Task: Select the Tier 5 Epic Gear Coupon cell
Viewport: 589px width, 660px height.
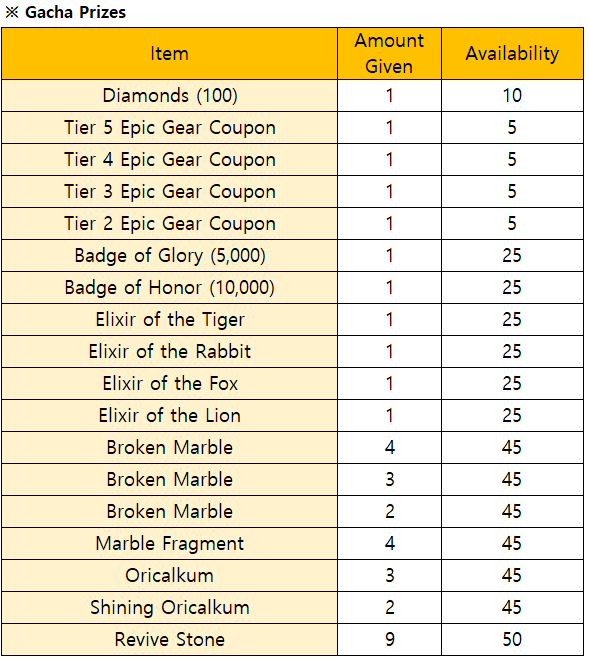Action: coord(170,128)
